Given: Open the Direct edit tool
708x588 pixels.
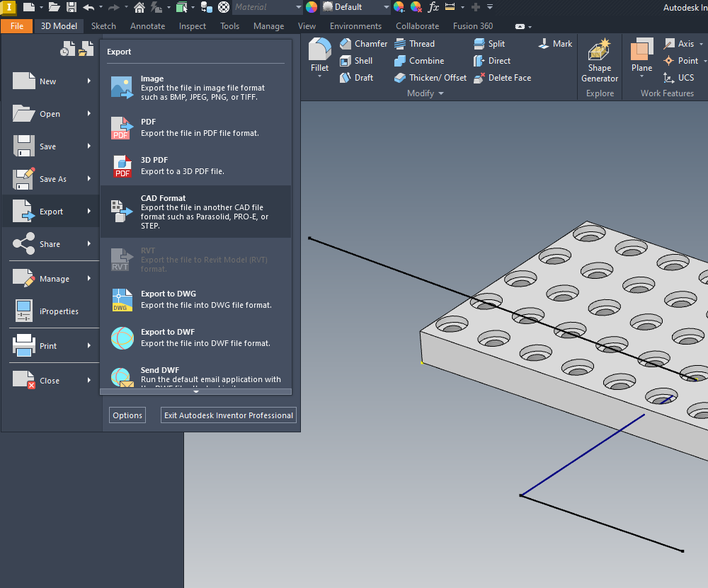Looking at the screenshot, I should tap(492, 61).
